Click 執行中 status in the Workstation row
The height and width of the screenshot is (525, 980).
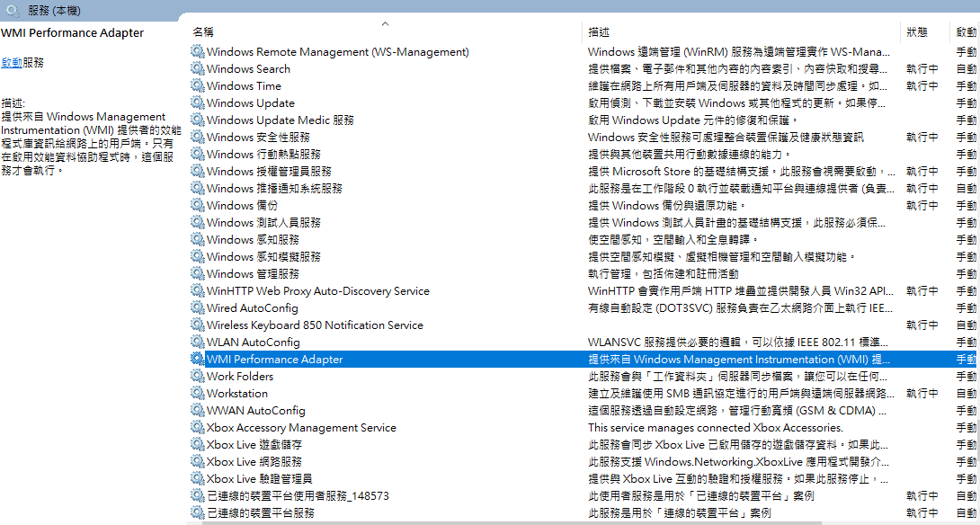(x=922, y=394)
